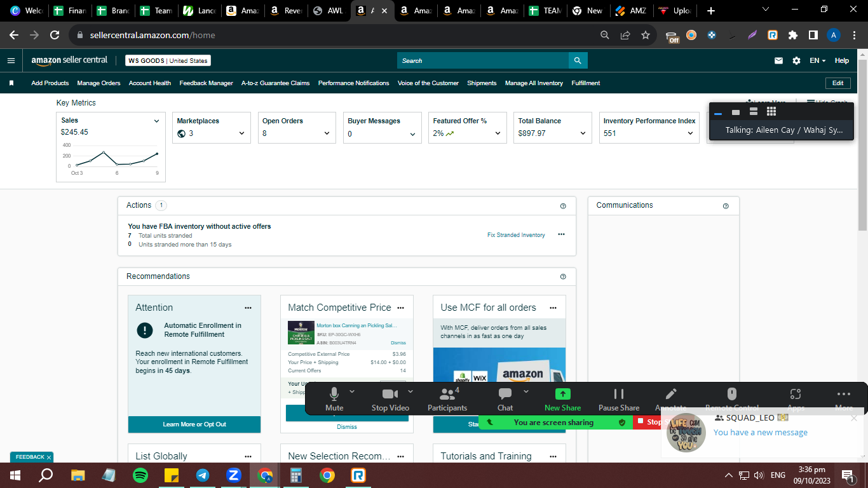Click the Seller Central search magnifier button
Screen dimensions: 868x488
[x=578, y=60]
